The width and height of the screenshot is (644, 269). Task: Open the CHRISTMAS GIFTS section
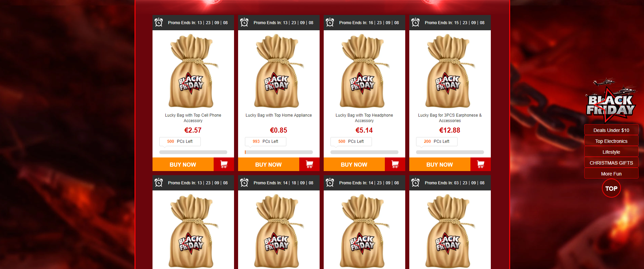[611, 163]
